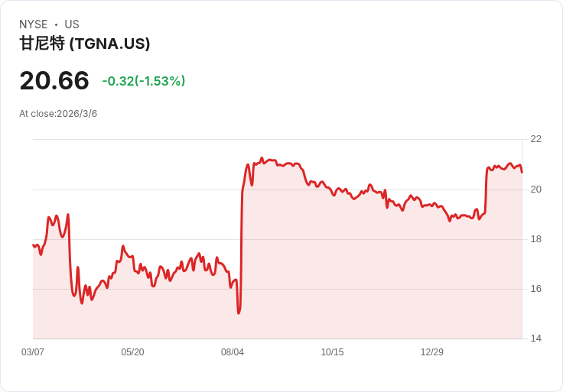
Task: Click the -0.32(-1.53%) price change
Action: (x=144, y=81)
